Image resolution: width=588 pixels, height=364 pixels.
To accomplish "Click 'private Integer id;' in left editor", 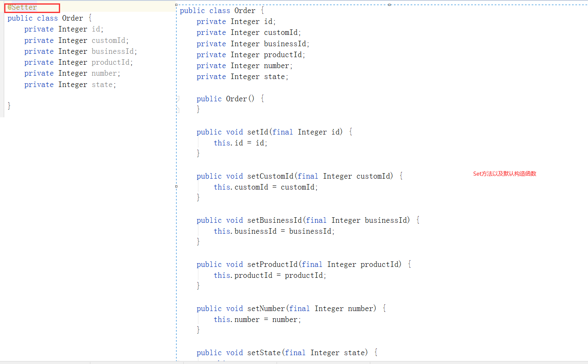I will [x=64, y=29].
